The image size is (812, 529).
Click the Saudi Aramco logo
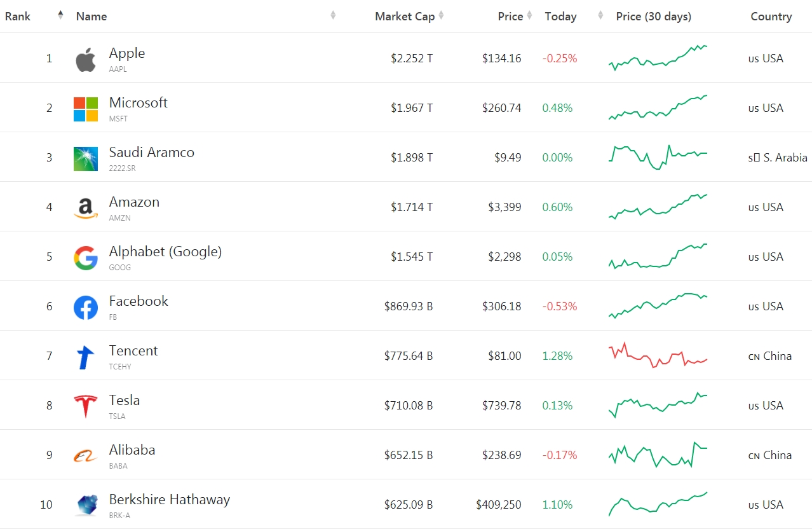coord(86,159)
